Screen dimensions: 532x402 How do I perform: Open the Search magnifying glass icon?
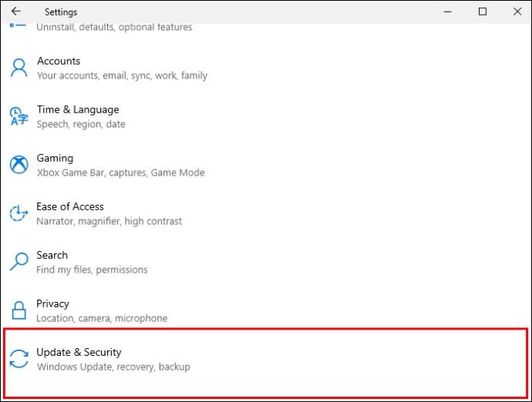point(19,262)
